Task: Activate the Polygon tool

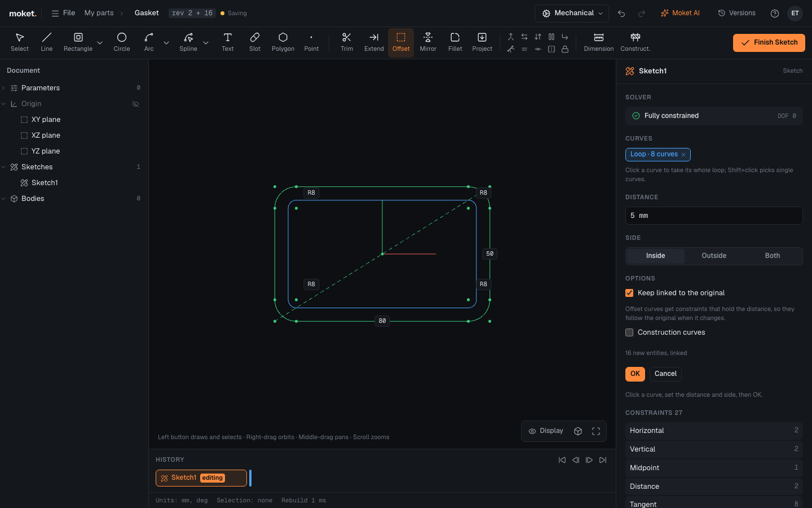Action: [x=283, y=42]
